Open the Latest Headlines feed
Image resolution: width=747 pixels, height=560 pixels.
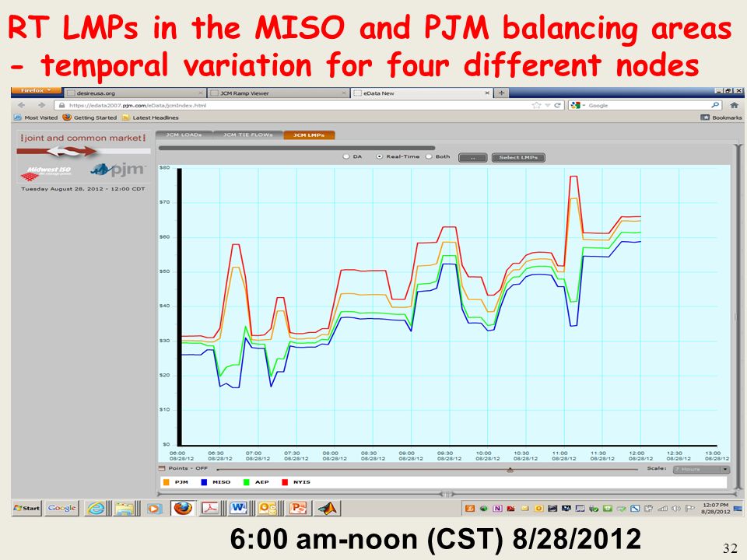pyautogui.click(x=150, y=117)
